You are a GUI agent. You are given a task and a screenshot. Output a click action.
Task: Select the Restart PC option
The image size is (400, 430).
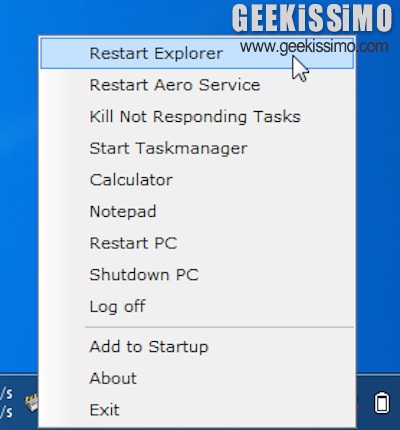197,243
